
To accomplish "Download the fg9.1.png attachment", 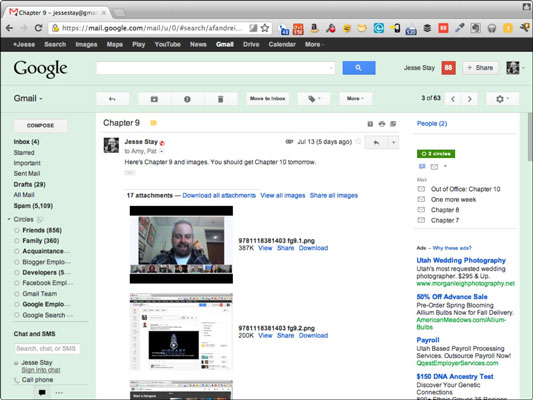I will (x=313, y=248).
